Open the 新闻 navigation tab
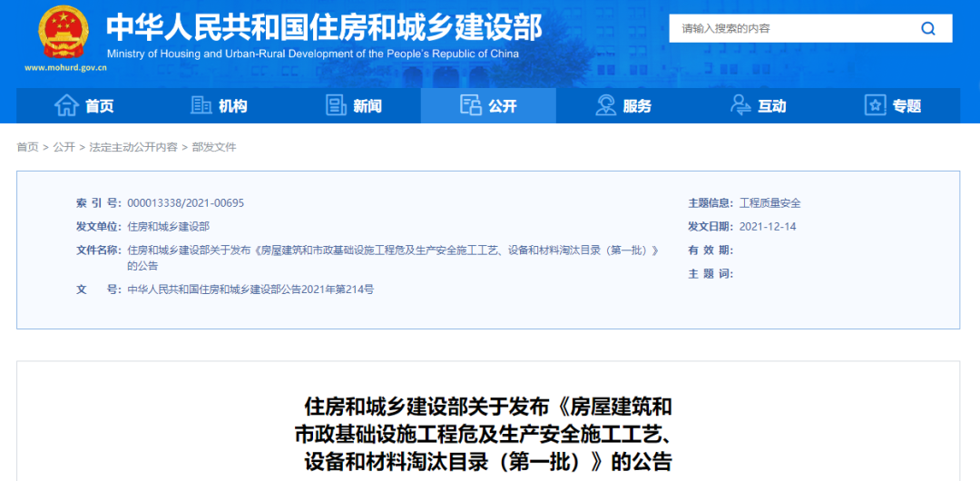 354,105
